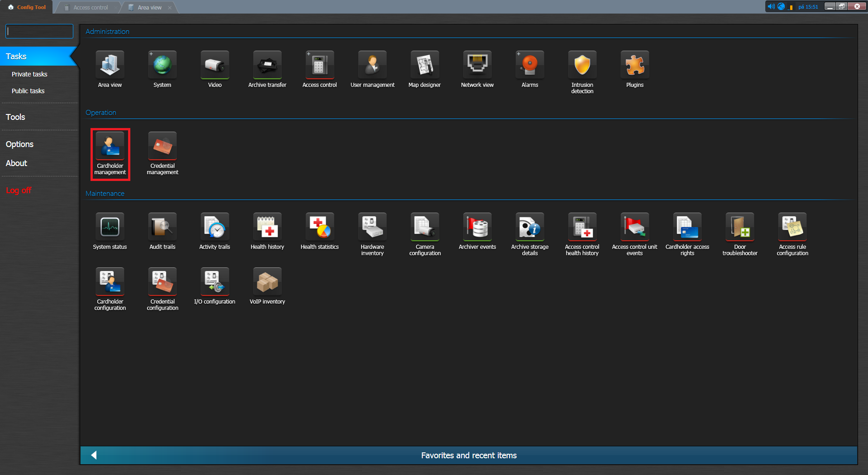Open the Door troubleshooter tool
Viewport: 868px width, 475px height.
coord(739,228)
